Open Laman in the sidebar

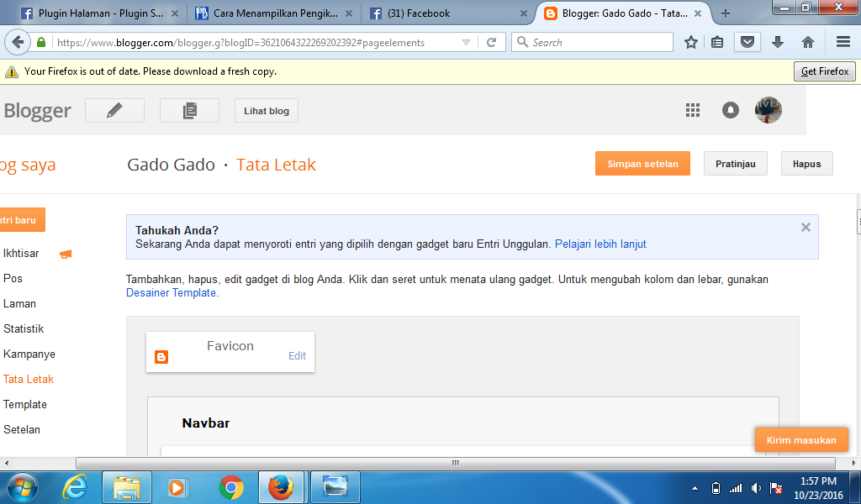coord(19,304)
